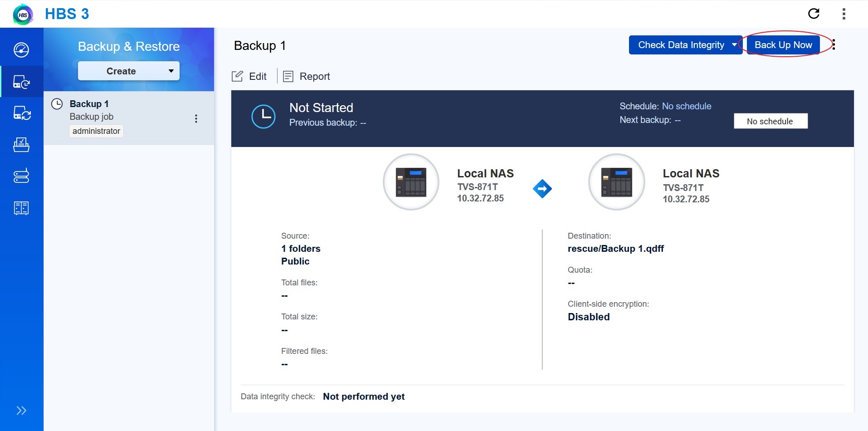Image resolution: width=868 pixels, height=431 pixels.
Task: Open the Sync sidebar icon
Action: point(21,113)
